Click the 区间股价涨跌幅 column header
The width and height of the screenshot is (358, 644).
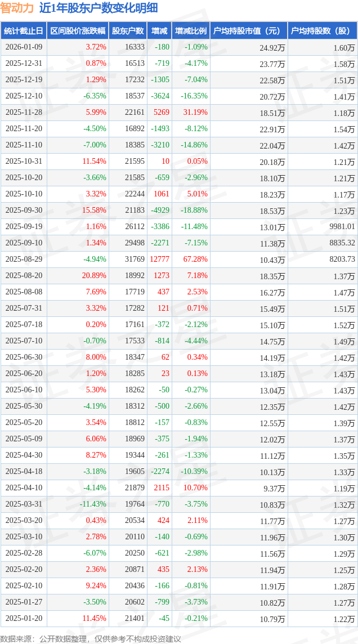click(78, 31)
